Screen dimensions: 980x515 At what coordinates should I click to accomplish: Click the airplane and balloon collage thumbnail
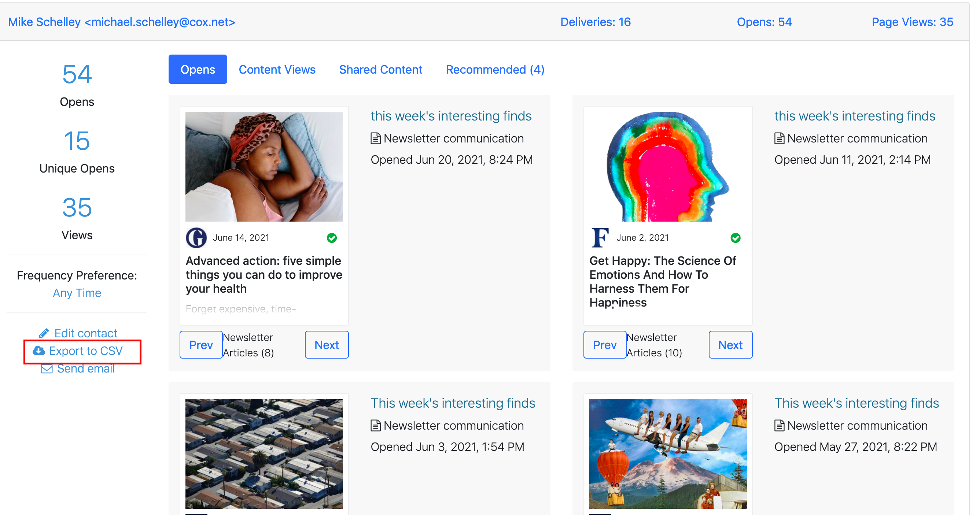[668, 454]
